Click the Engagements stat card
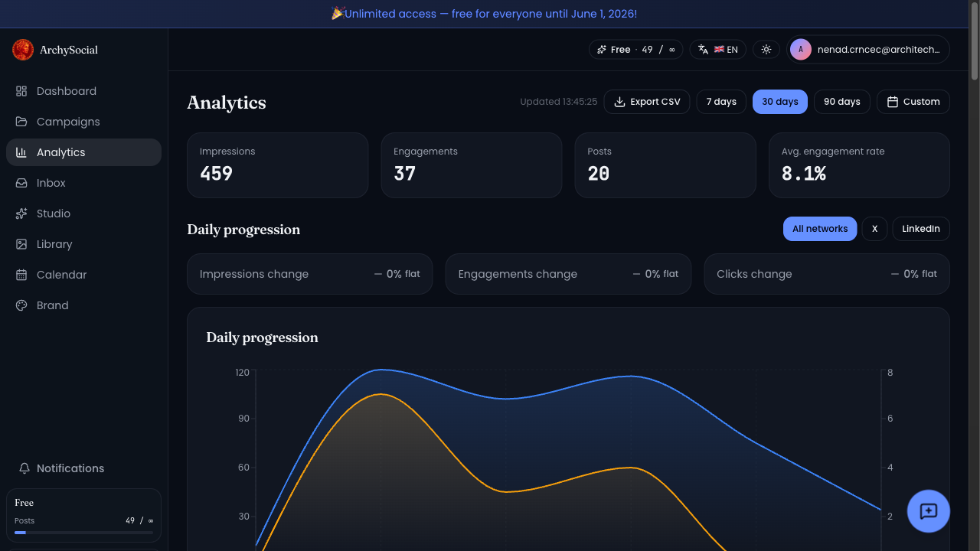The width and height of the screenshot is (980, 551). (472, 165)
